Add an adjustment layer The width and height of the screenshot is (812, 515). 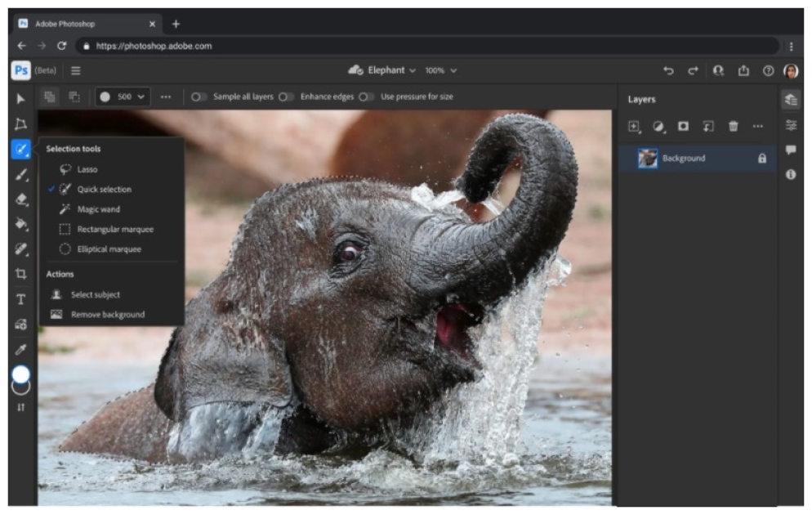point(658,127)
